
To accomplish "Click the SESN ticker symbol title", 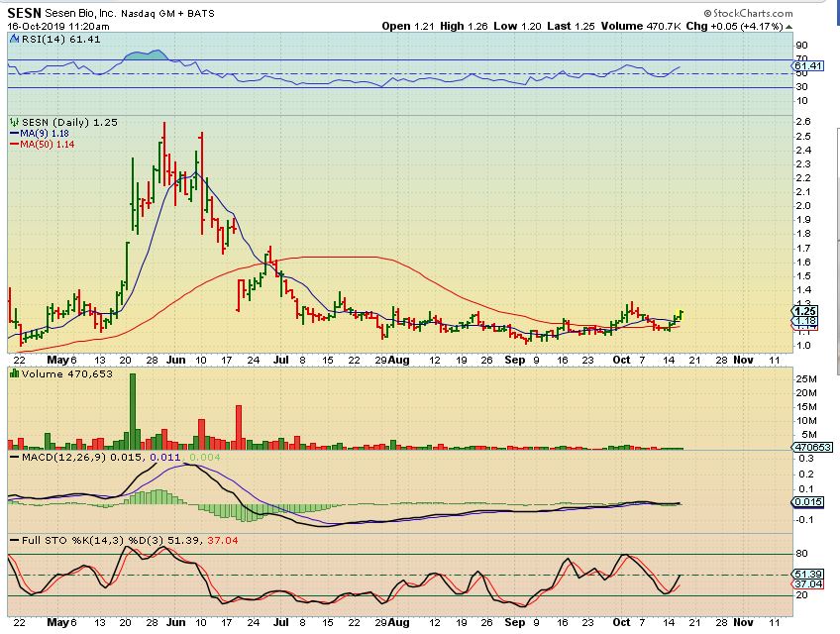I will point(24,13).
